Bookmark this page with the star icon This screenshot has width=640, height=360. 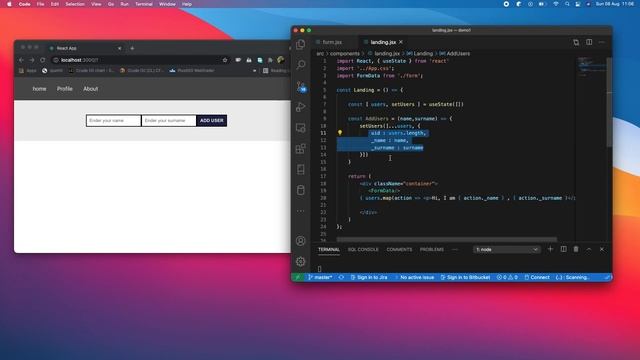click(x=225, y=60)
